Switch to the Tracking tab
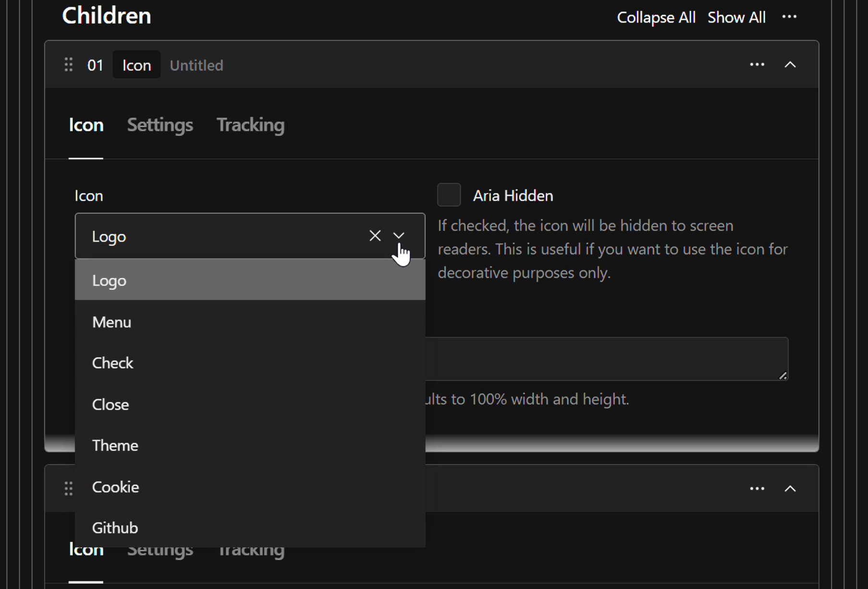This screenshot has height=589, width=868. tap(250, 125)
